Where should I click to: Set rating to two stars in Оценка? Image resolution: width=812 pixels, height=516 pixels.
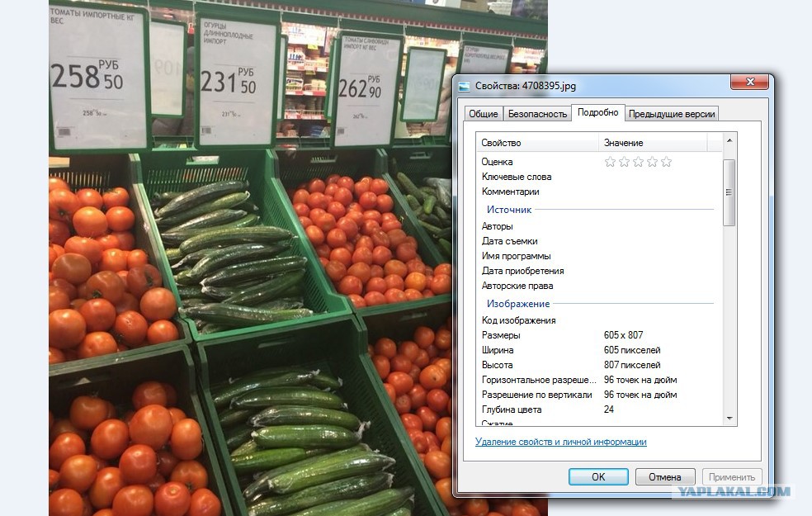point(624,162)
